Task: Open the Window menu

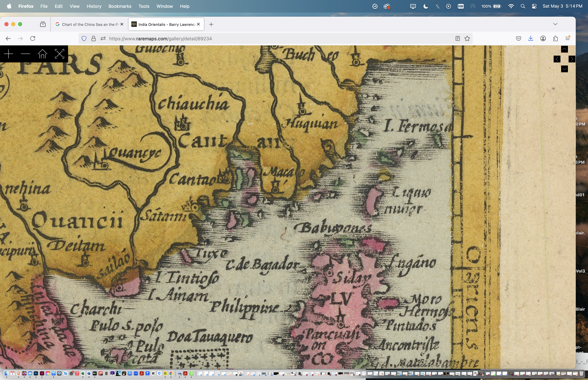Action: (x=165, y=6)
